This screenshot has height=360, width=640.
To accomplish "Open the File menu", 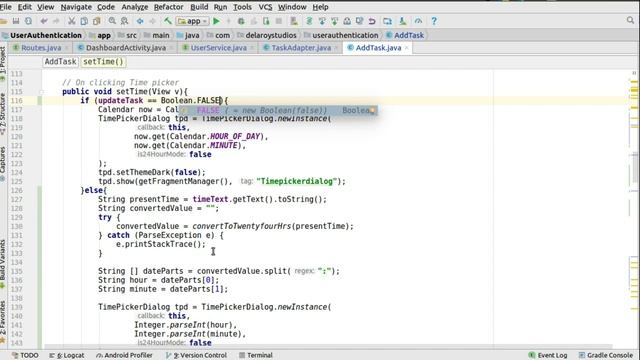I will tap(6, 7).
